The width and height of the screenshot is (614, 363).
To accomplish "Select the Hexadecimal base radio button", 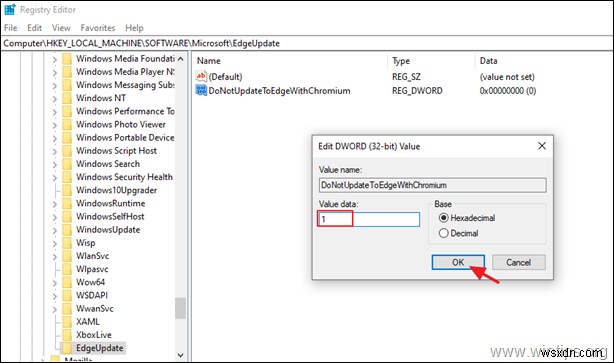I will [443, 218].
